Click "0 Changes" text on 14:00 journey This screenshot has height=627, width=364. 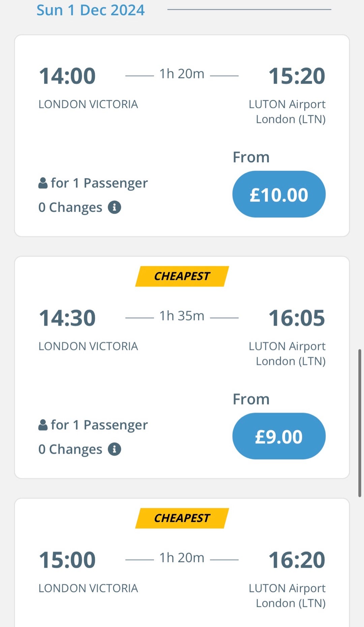pos(70,207)
